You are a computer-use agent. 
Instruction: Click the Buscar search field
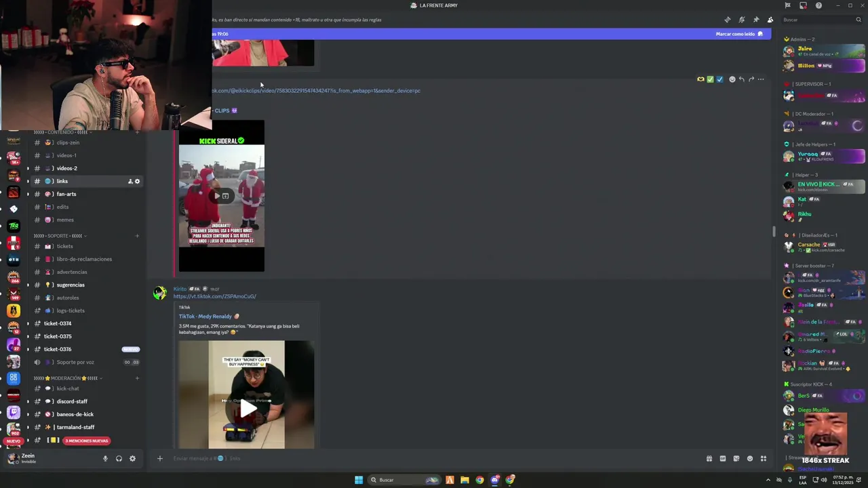(x=822, y=20)
